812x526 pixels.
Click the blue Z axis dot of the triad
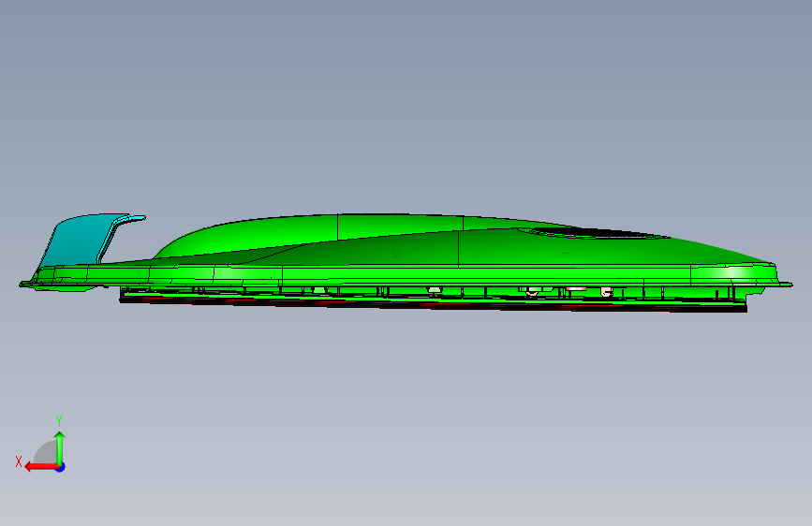(x=61, y=467)
